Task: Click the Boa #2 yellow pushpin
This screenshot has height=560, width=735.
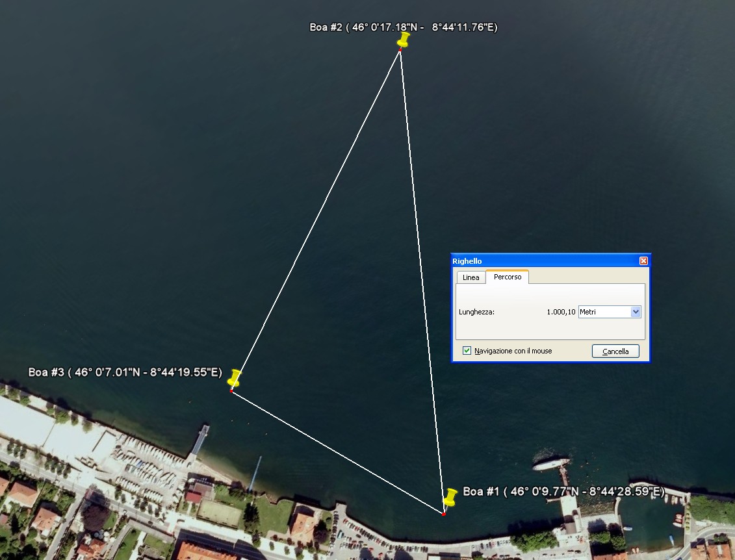Action: point(403,40)
